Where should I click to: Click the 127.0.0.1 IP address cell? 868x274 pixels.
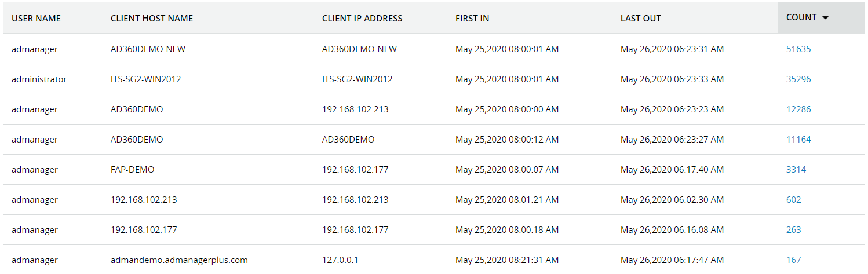[x=340, y=260]
